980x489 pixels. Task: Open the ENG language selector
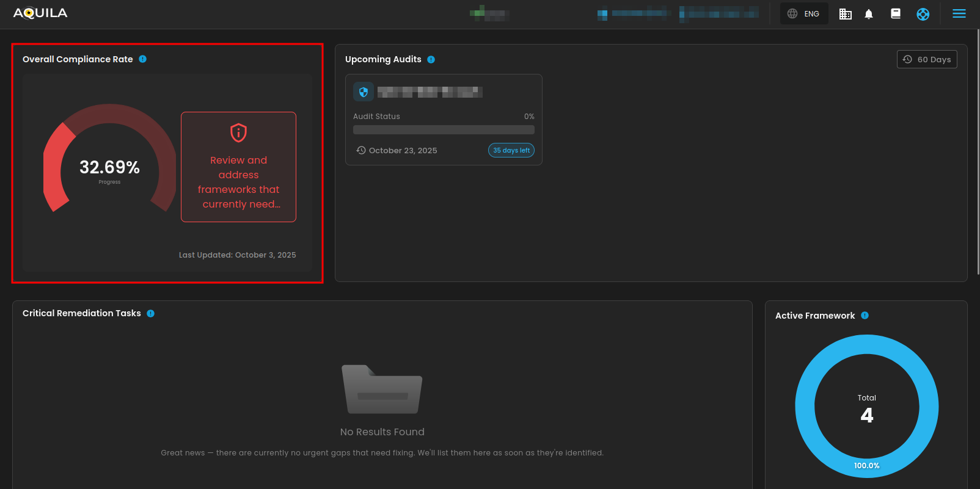click(804, 14)
